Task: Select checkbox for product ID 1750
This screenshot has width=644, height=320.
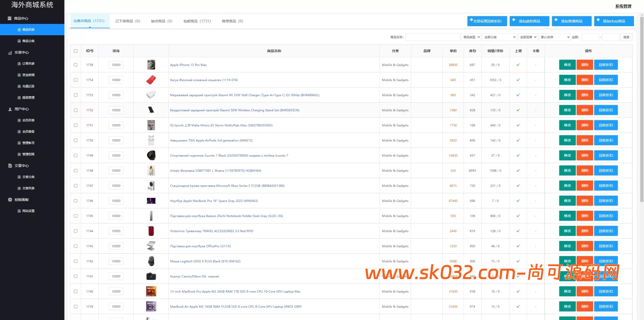Action: click(75, 140)
